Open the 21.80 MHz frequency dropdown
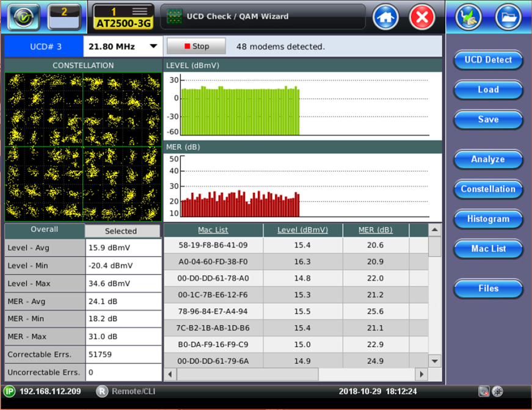Screen dimensions: 532x410 122,46
